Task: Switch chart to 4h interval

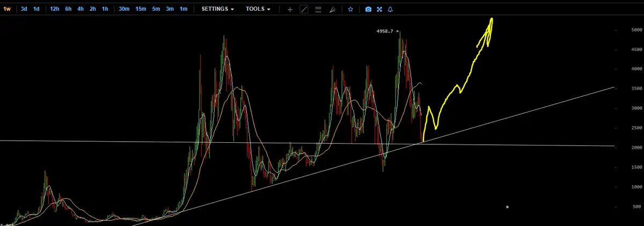Action: 80,9
